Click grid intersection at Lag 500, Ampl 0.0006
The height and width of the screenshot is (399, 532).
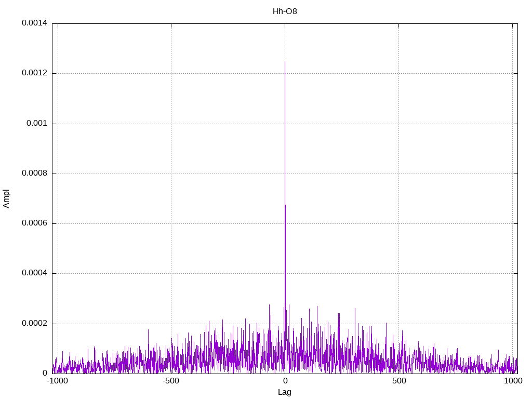398,223
